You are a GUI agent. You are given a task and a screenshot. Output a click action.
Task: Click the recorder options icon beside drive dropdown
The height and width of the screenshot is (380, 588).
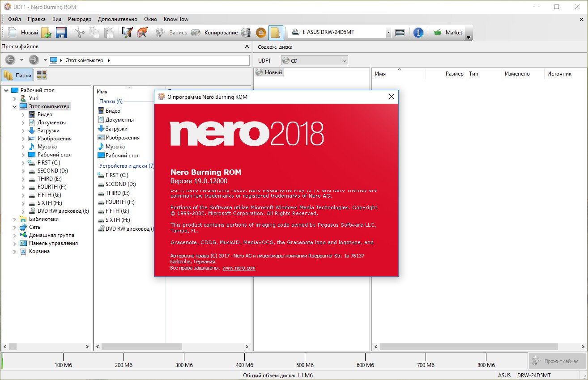400,33
